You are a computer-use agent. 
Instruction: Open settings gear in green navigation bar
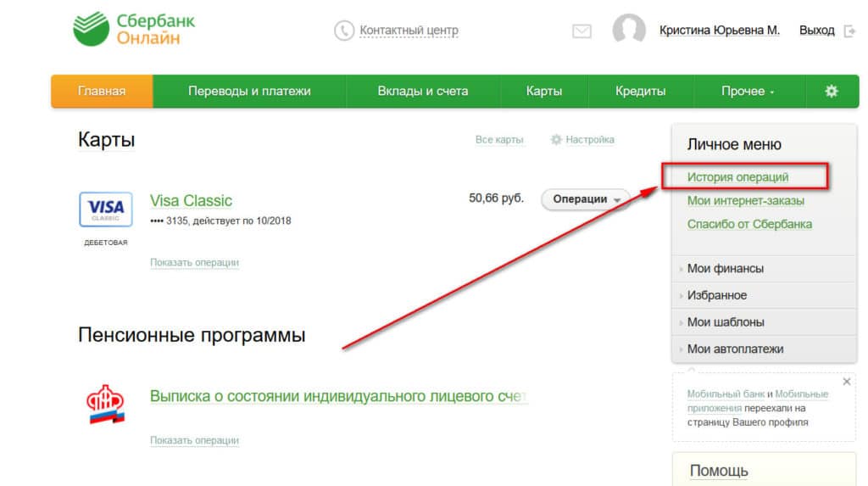[x=831, y=92]
